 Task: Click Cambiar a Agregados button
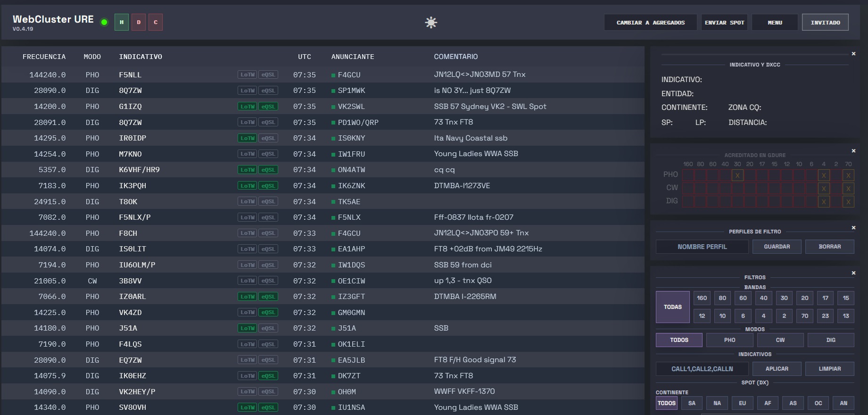click(x=650, y=23)
